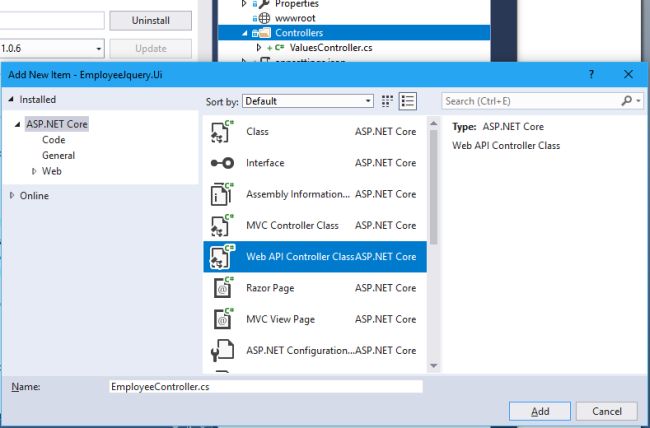Select the Razor Page template icon
This screenshot has width=650, height=428.
coord(223,288)
